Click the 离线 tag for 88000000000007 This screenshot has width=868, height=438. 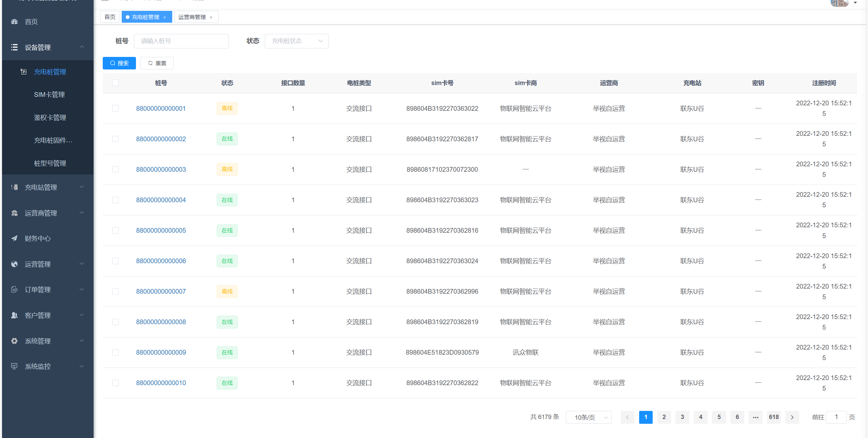(227, 291)
